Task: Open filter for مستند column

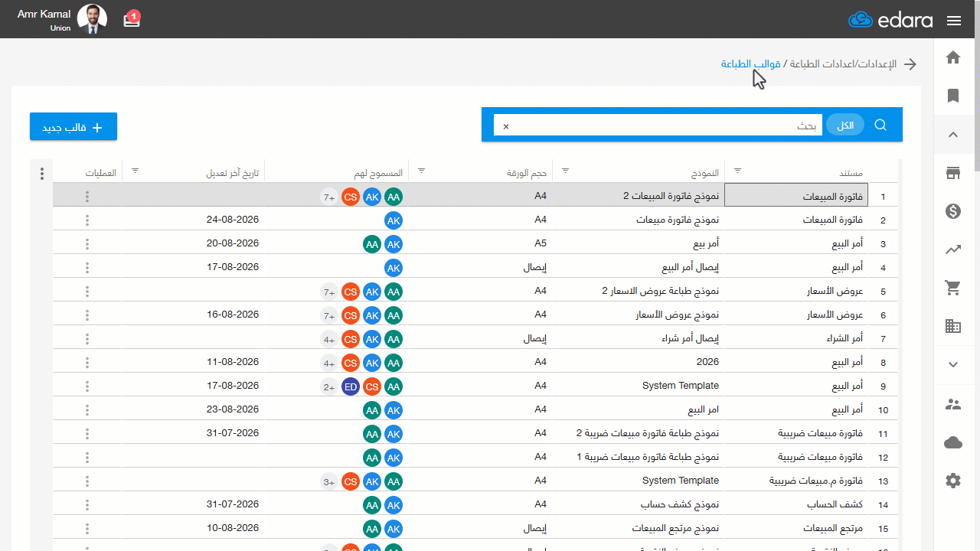Action: [738, 171]
